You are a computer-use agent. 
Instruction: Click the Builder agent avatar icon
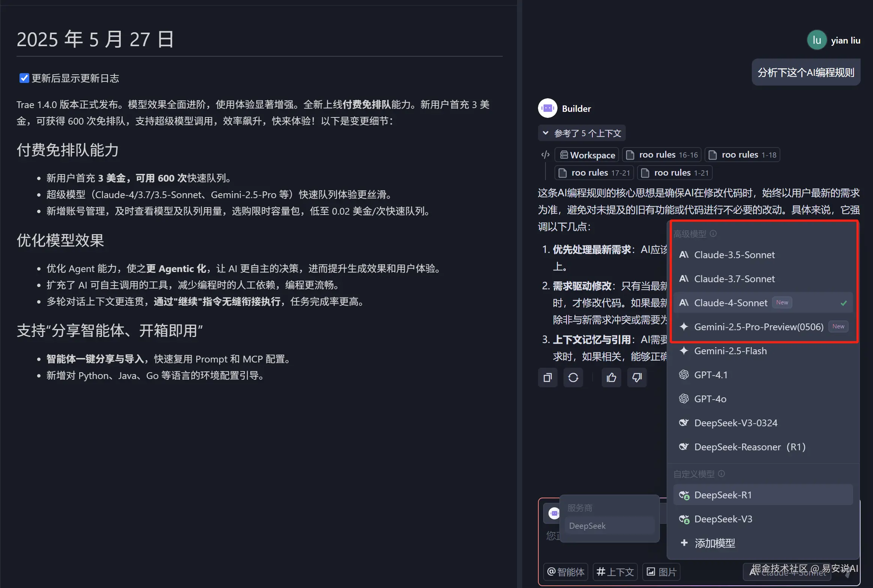pyautogui.click(x=547, y=108)
